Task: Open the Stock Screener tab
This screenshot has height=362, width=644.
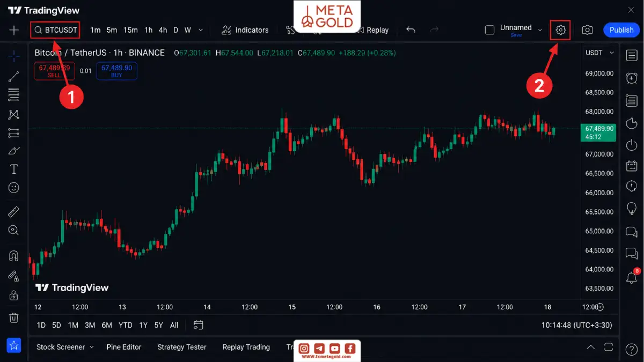Action: tap(61, 347)
